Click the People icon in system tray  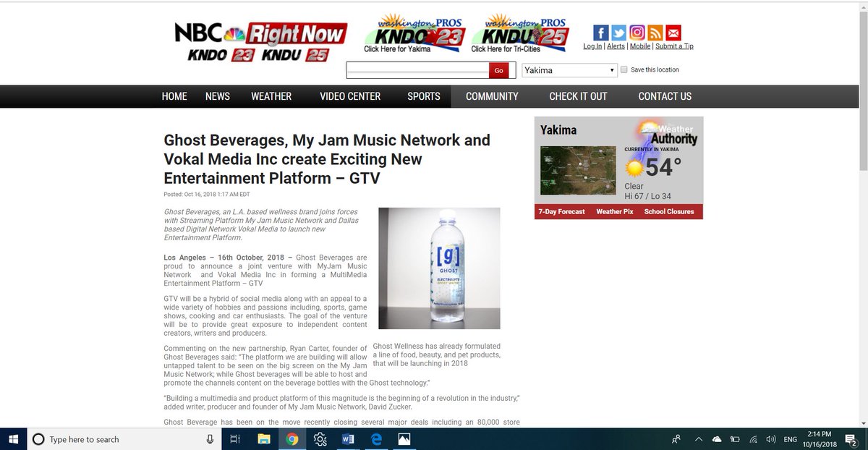point(676,439)
